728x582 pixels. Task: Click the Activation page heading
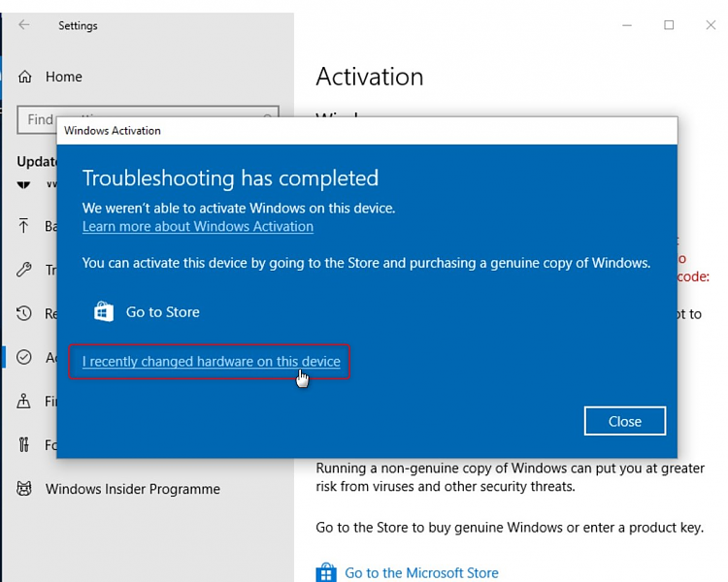(x=370, y=77)
